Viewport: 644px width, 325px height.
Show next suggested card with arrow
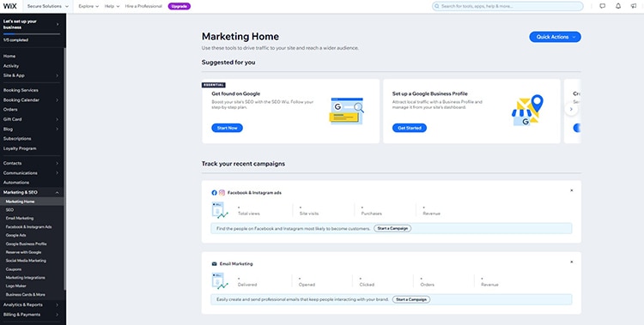[x=571, y=109]
